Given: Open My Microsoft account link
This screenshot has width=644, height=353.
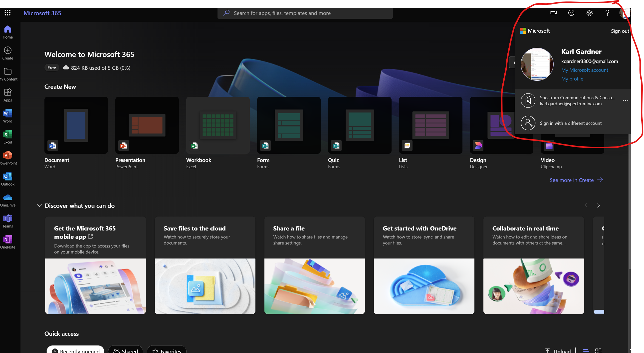Looking at the screenshot, I should pyautogui.click(x=585, y=70).
